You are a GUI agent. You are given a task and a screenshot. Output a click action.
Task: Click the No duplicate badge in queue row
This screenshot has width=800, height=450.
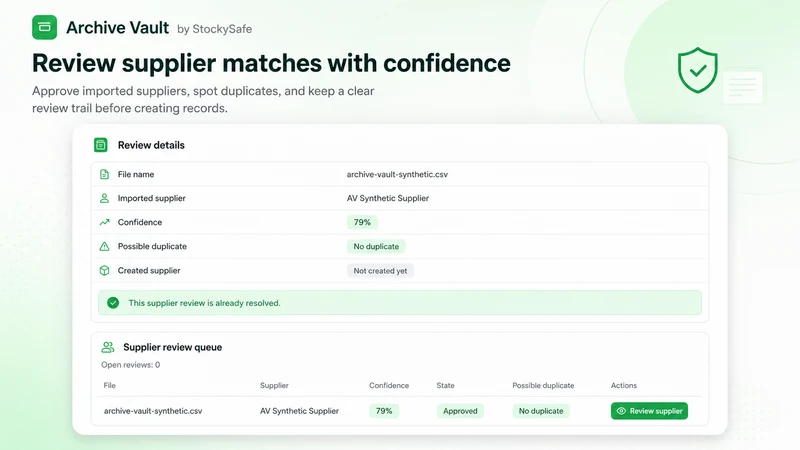(x=541, y=411)
